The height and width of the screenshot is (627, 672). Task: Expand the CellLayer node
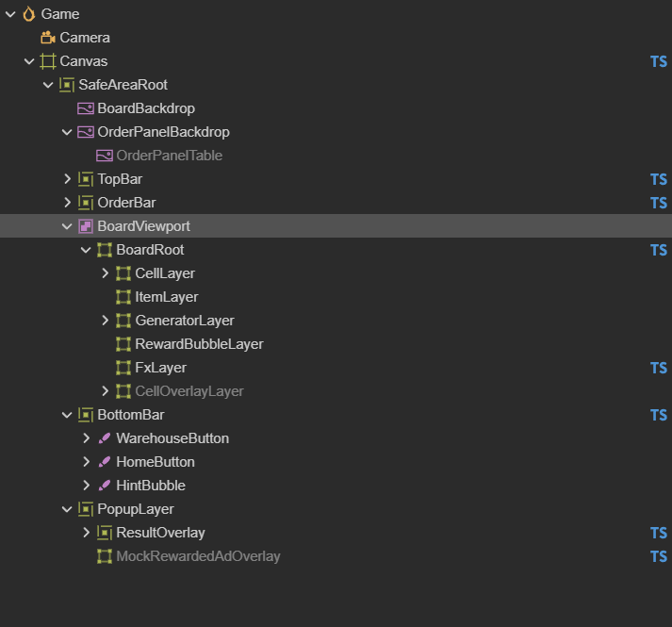[105, 273]
